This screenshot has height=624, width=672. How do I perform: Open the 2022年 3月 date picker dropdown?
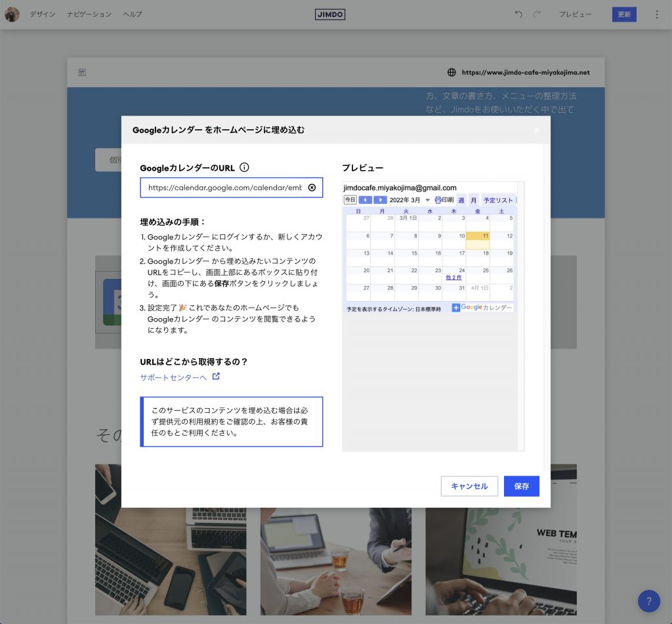click(x=427, y=200)
